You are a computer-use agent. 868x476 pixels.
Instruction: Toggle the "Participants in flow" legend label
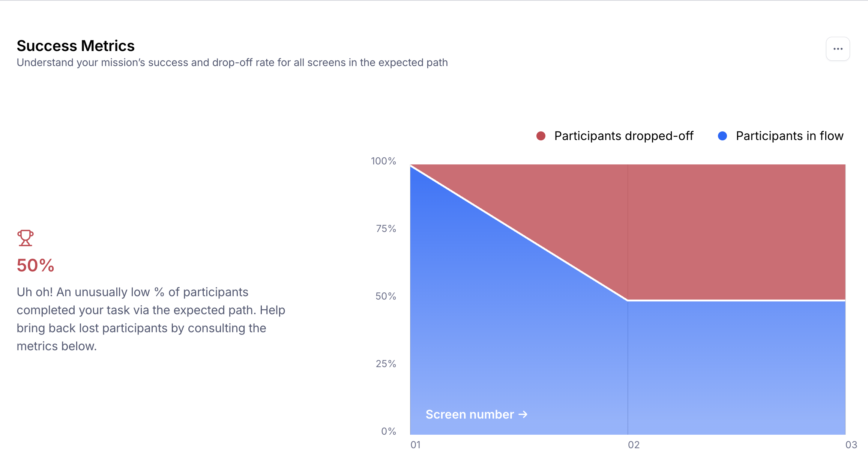[x=789, y=136]
